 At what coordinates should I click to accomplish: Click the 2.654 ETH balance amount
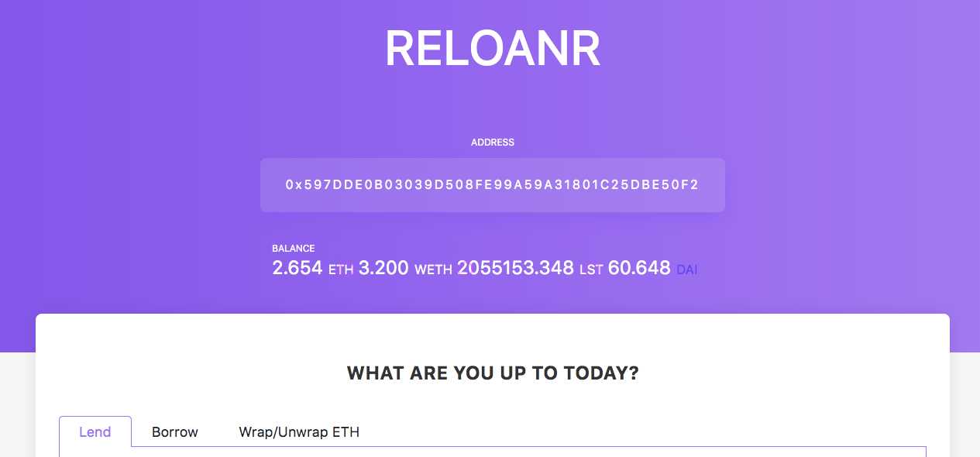coord(297,268)
